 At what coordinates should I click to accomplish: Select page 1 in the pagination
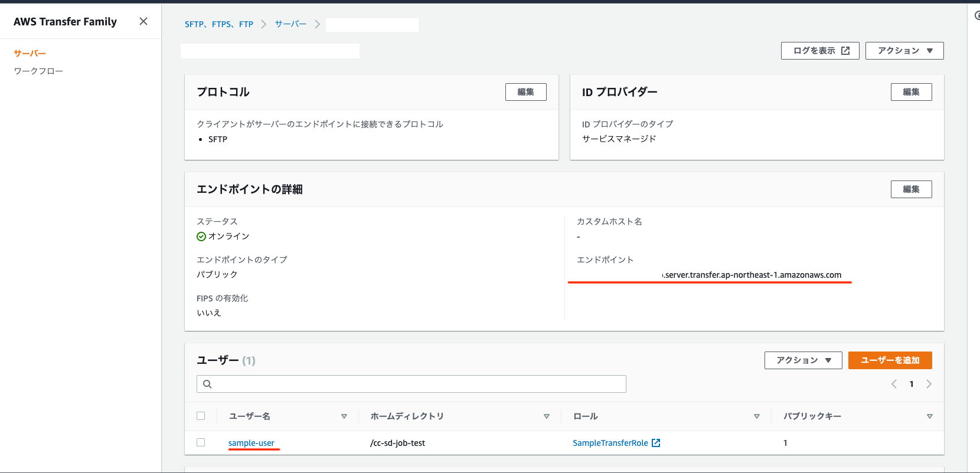912,384
